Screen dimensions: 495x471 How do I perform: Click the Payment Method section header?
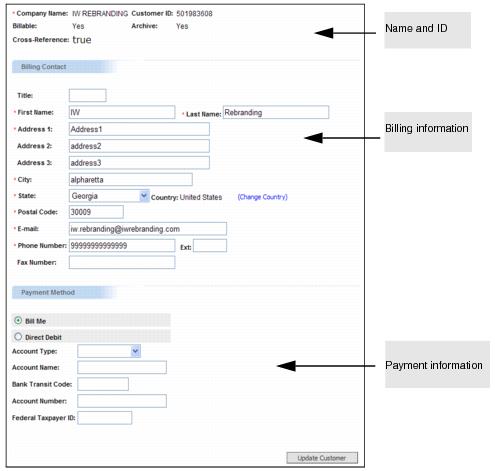pyautogui.click(x=64, y=292)
